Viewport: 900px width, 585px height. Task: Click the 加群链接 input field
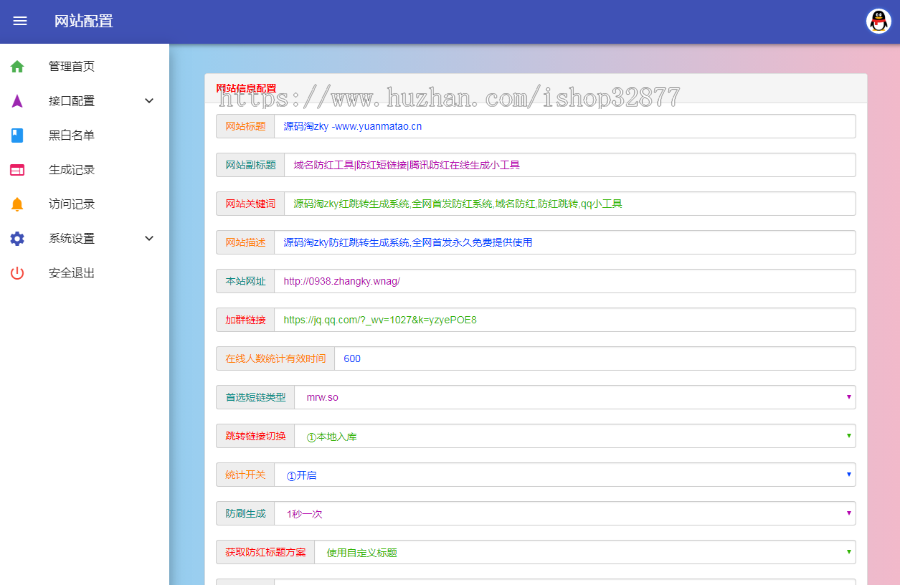pos(565,320)
